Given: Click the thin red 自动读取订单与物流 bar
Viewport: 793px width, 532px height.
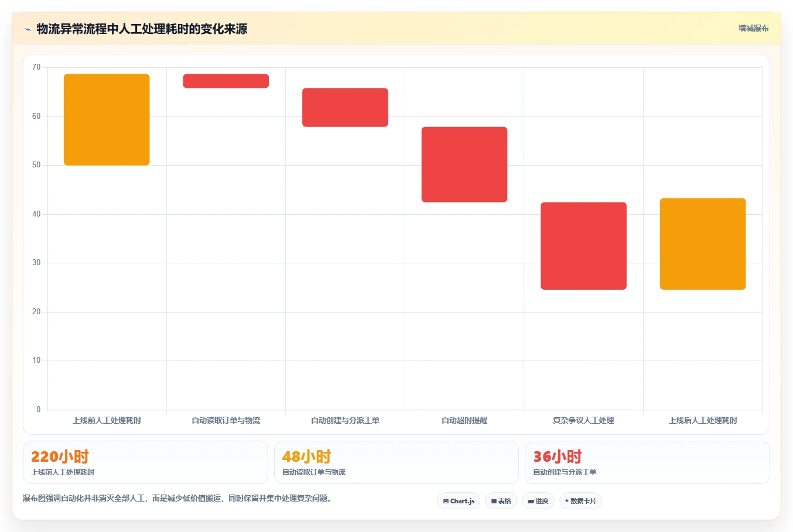Looking at the screenshot, I should click(x=226, y=81).
